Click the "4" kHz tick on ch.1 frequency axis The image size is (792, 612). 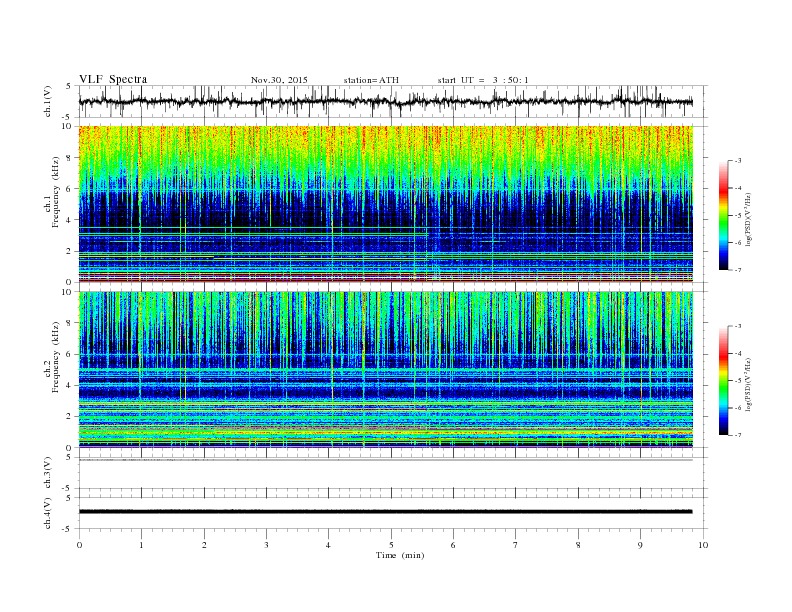tap(70, 220)
